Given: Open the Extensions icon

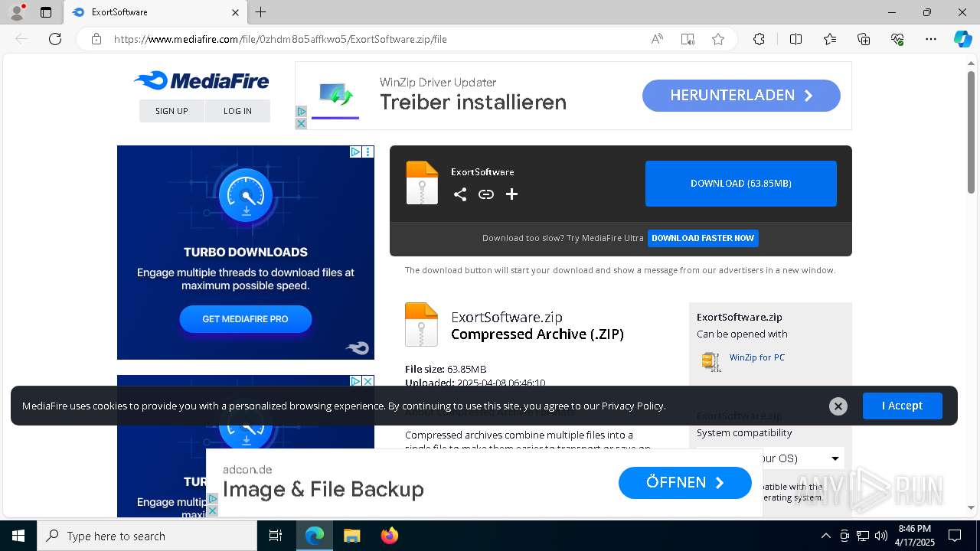Looking at the screenshot, I should [x=759, y=39].
